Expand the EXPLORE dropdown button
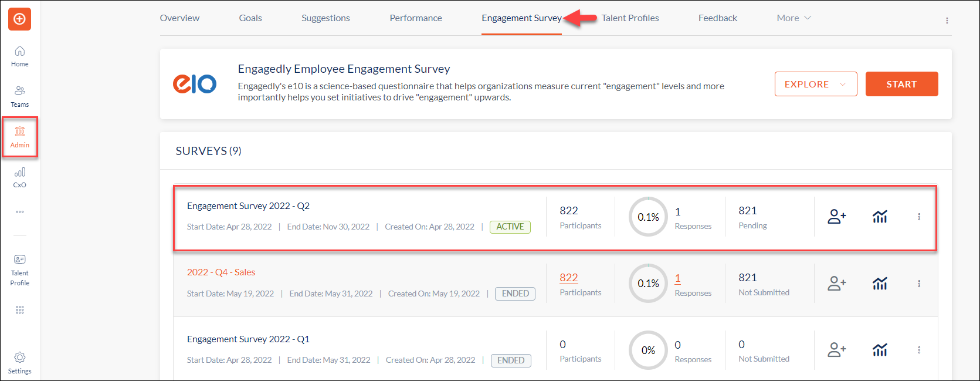 click(816, 84)
